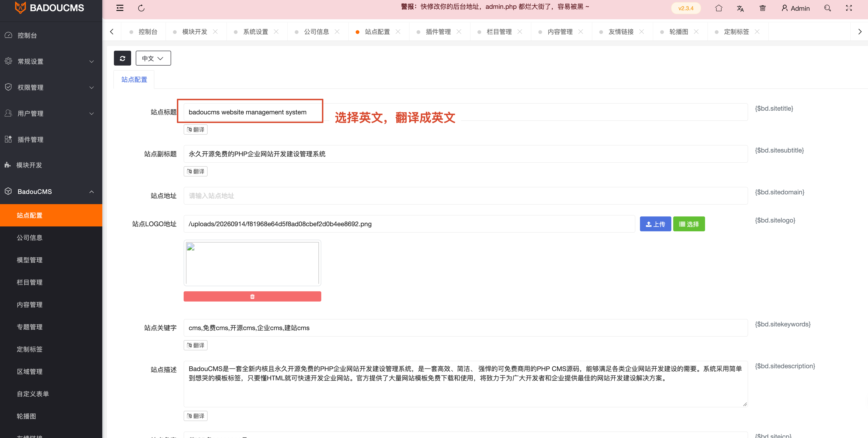Collapse the BadouCMS sidebar group
This screenshot has width=868, height=438.
click(x=51, y=191)
